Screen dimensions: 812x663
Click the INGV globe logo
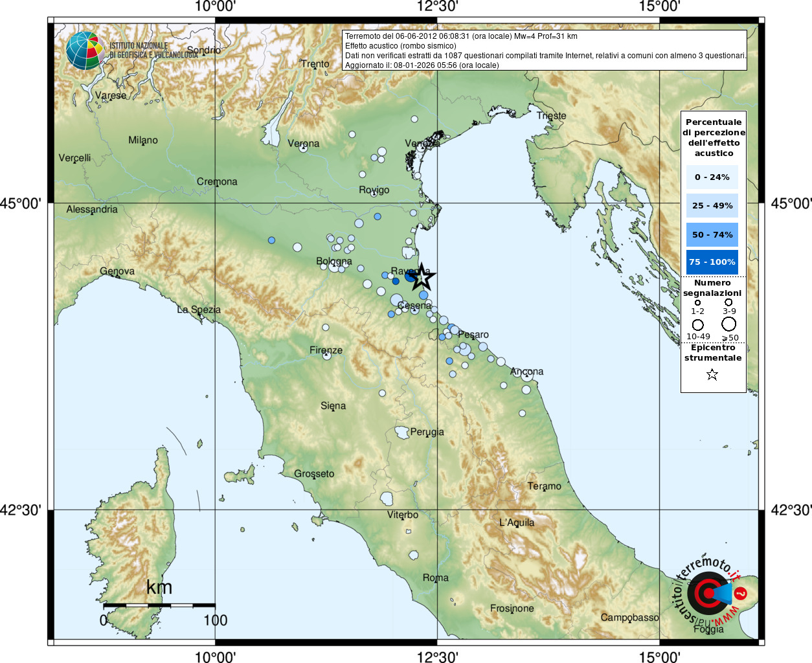coord(85,51)
